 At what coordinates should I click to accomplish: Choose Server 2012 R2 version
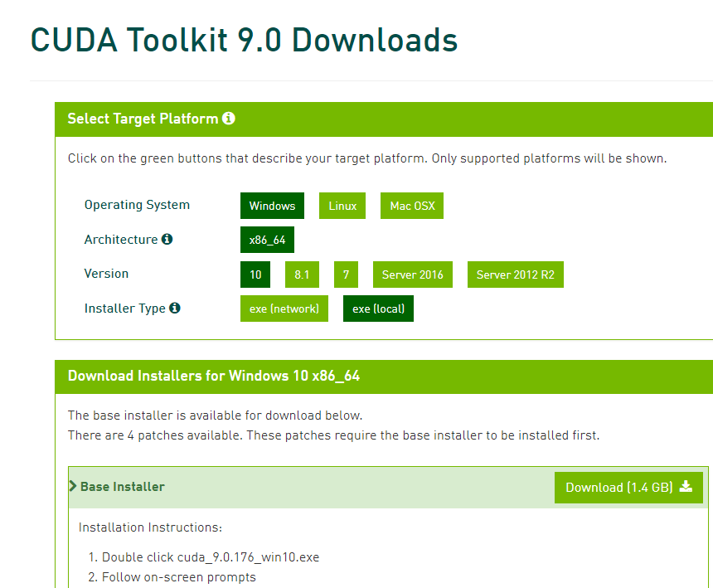(515, 275)
